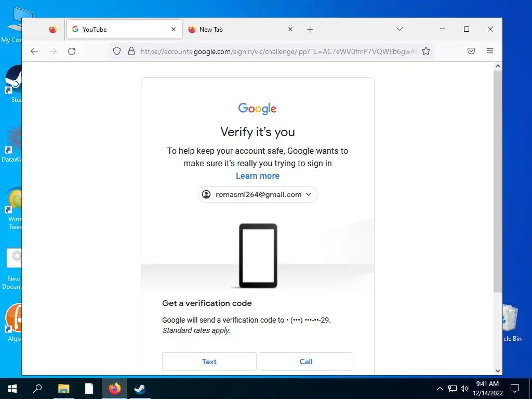The image size is (532, 399).
Task: Expand the romasmi264@gmail.com account selector
Action: coord(258,194)
